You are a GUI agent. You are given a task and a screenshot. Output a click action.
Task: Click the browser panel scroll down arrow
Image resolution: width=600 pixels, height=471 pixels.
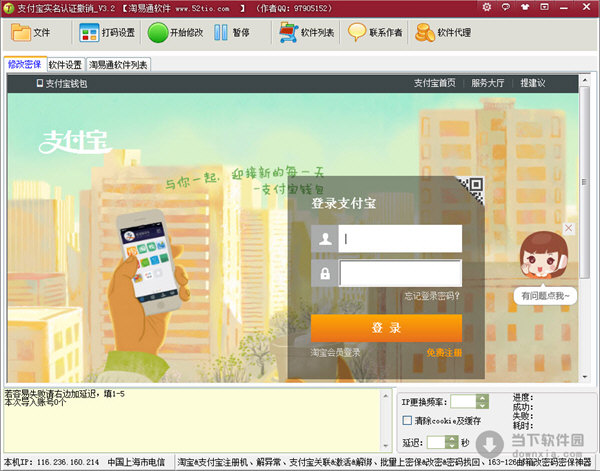[584, 377]
